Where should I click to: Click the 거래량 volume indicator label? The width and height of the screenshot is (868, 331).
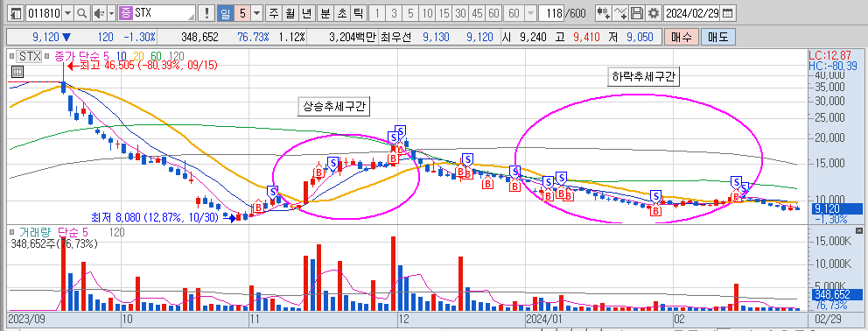(35, 233)
